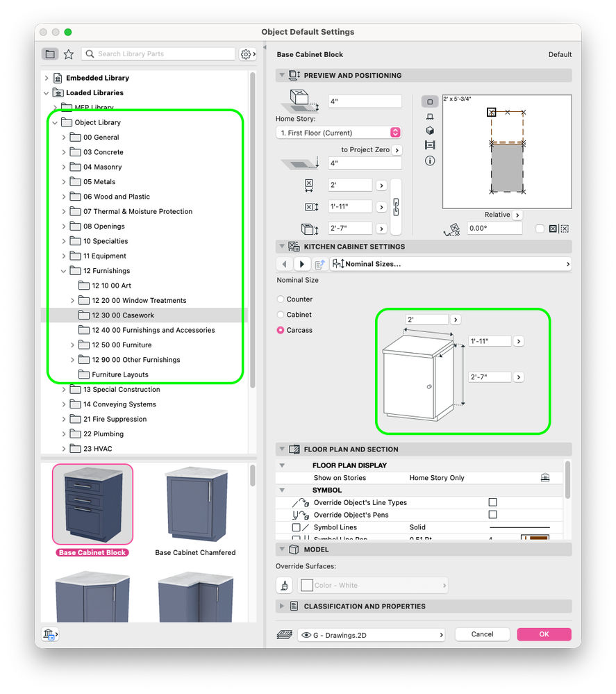Click the library tree scrollbar
Image resolution: width=616 pixels, height=694 pixels.
[x=253, y=230]
